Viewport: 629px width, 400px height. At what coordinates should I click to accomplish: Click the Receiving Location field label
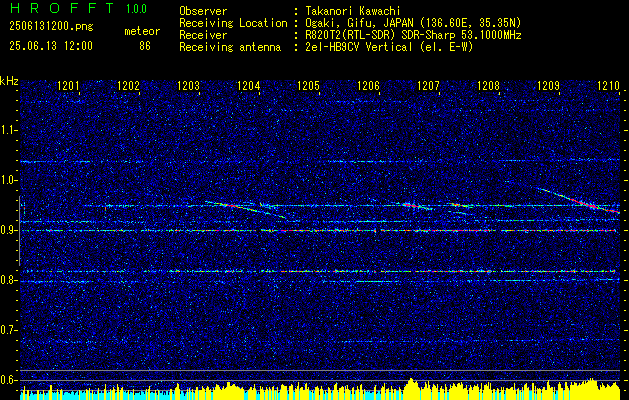[233, 23]
